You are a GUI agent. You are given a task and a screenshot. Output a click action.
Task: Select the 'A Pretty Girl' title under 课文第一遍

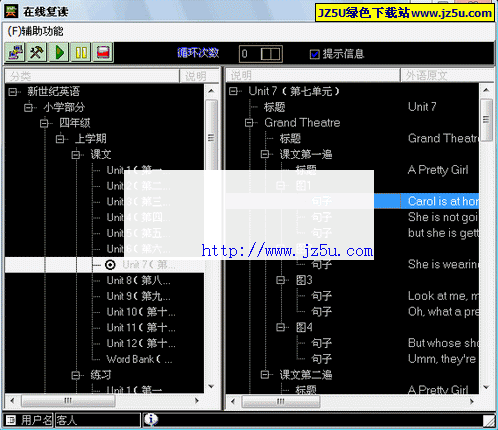tap(438, 170)
